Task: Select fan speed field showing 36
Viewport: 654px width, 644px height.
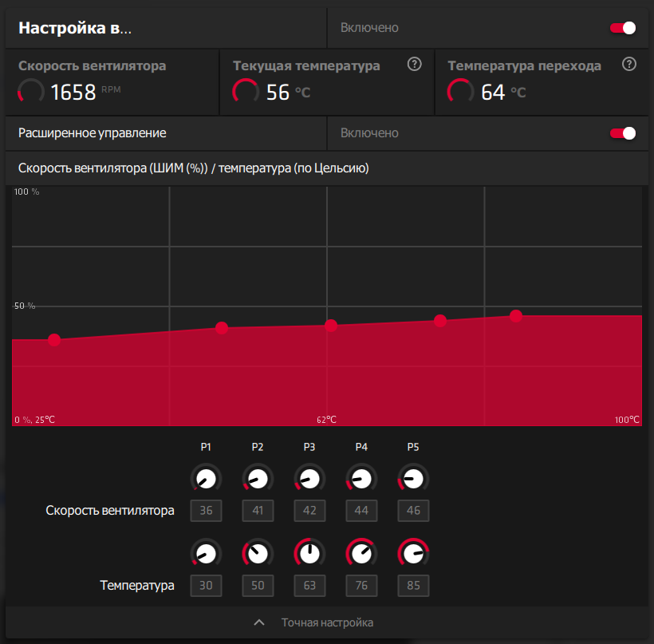Action: 206,511
